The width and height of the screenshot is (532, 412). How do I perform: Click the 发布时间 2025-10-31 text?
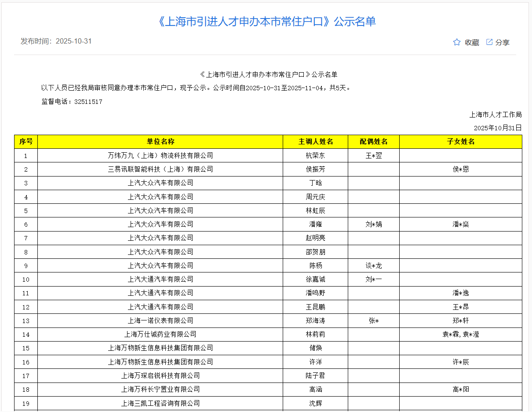(56, 41)
